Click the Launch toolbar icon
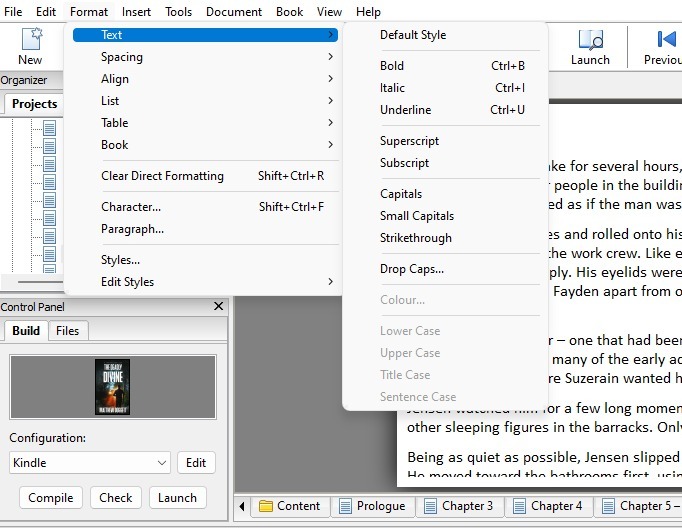The width and height of the screenshot is (682, 528). [x=590, y=46]
